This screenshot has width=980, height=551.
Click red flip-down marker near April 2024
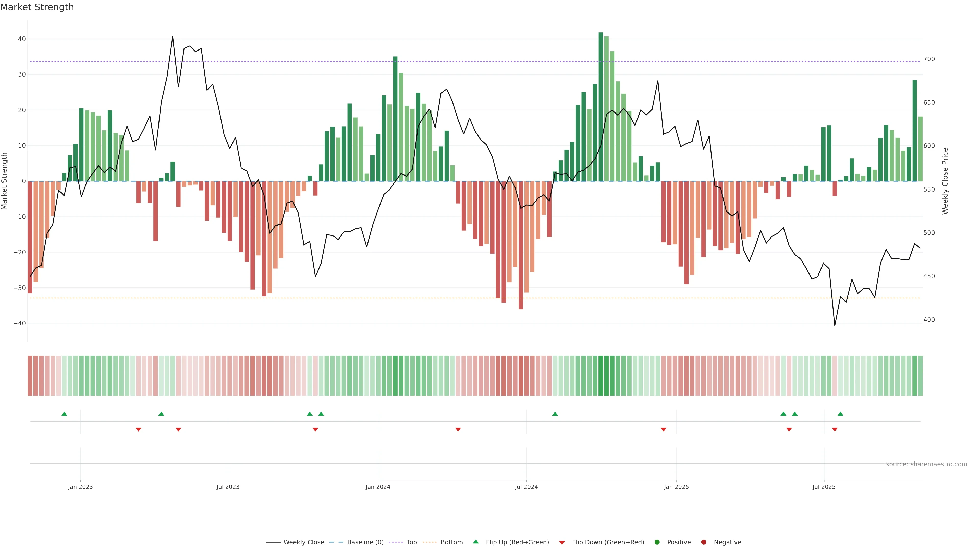coord(458,429)
